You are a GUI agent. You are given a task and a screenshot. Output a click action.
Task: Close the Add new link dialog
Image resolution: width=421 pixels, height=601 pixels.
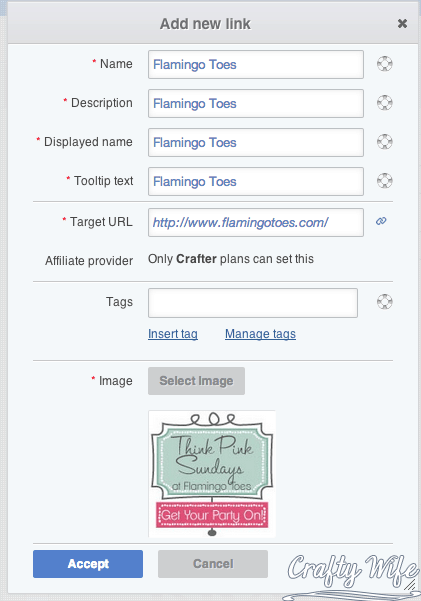pos(402,24)
